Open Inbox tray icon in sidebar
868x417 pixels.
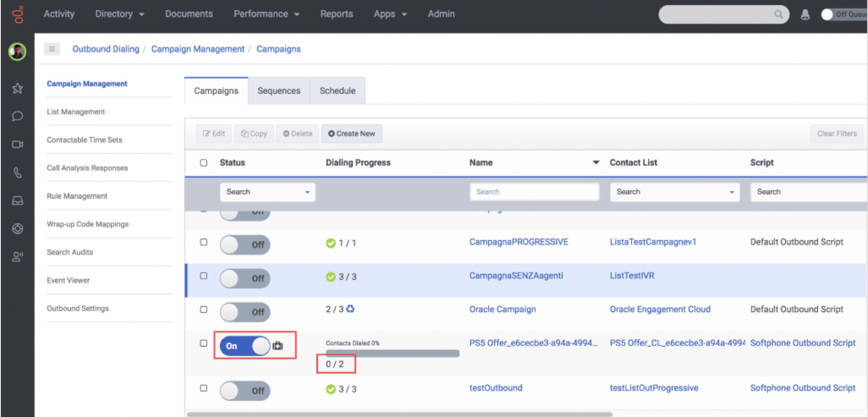pos(17,200)
